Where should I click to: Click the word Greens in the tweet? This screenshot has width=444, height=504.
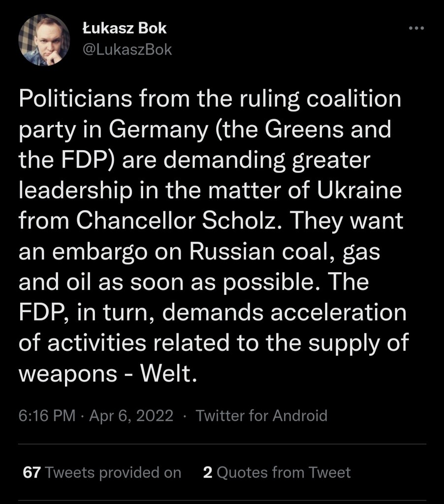point(312,129)
